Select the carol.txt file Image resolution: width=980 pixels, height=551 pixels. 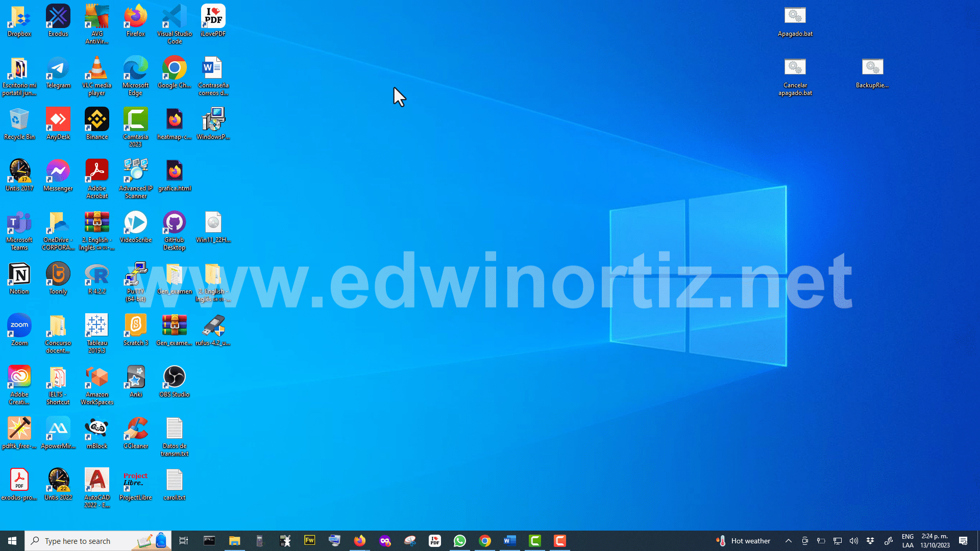click(175, 485)
